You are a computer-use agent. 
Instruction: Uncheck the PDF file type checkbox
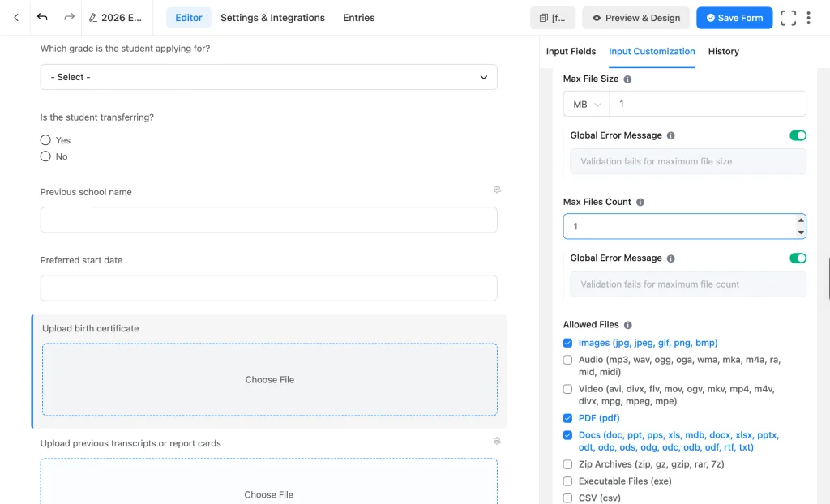(567, 418)
